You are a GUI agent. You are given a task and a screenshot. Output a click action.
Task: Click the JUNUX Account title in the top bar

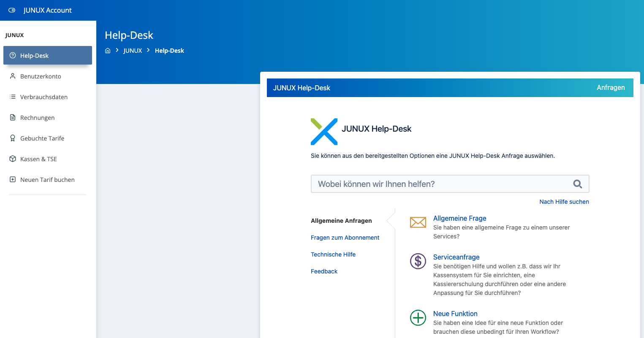[48, 10]
